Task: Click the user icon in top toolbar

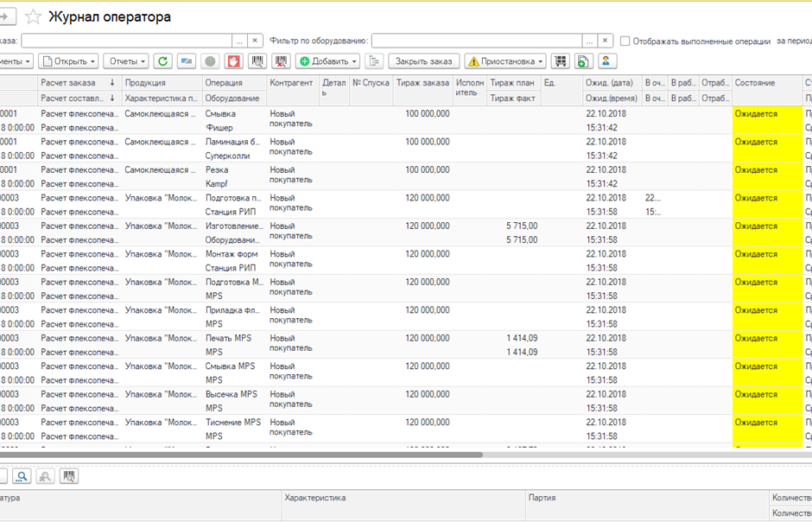Action: click(608, 61)
